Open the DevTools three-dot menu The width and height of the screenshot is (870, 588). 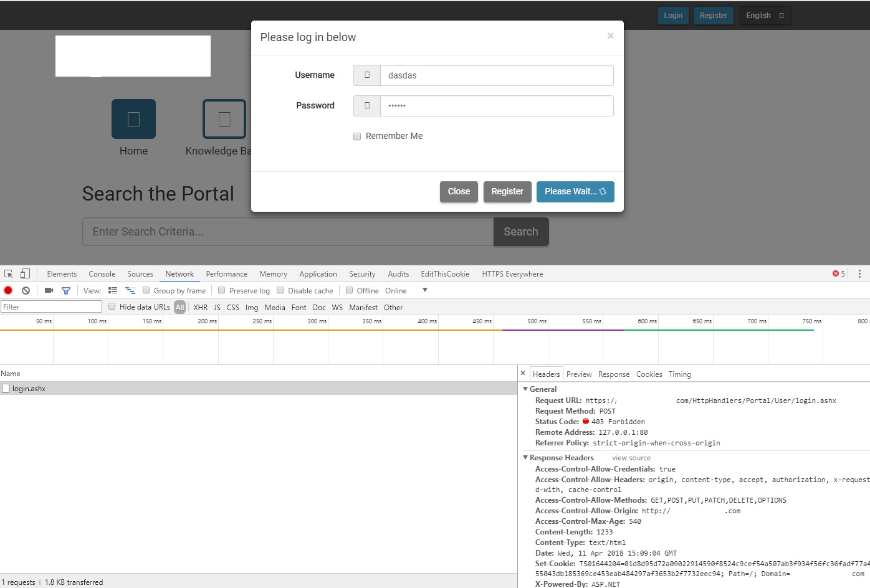pos(859,274)
